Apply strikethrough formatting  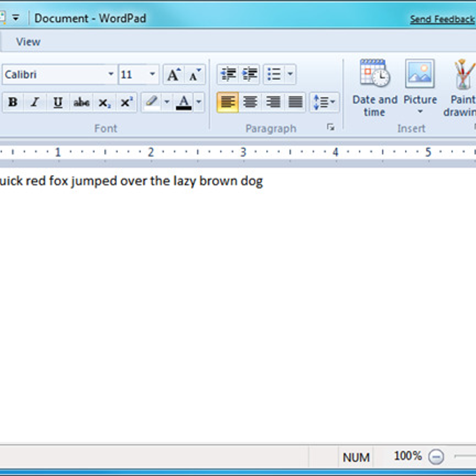pos(81,102)
